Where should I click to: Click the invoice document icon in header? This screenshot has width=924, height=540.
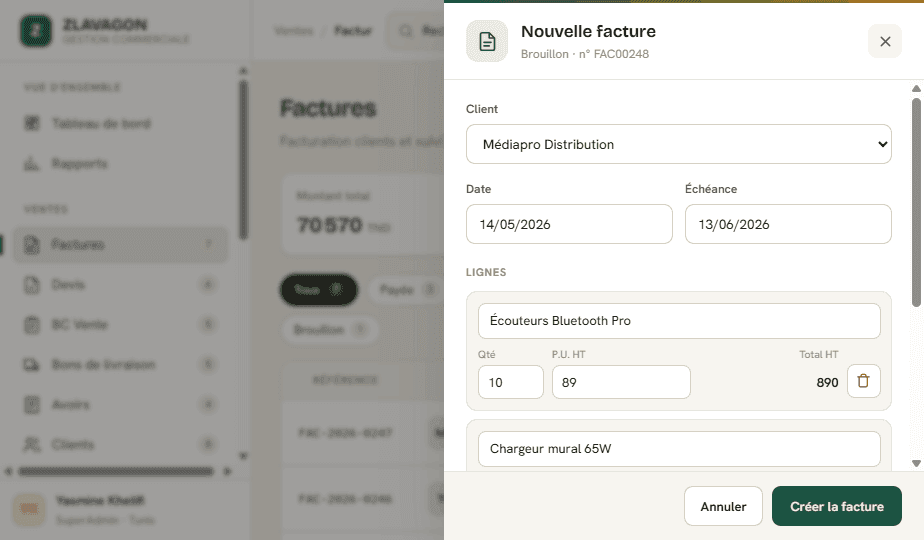coord(487,41)
